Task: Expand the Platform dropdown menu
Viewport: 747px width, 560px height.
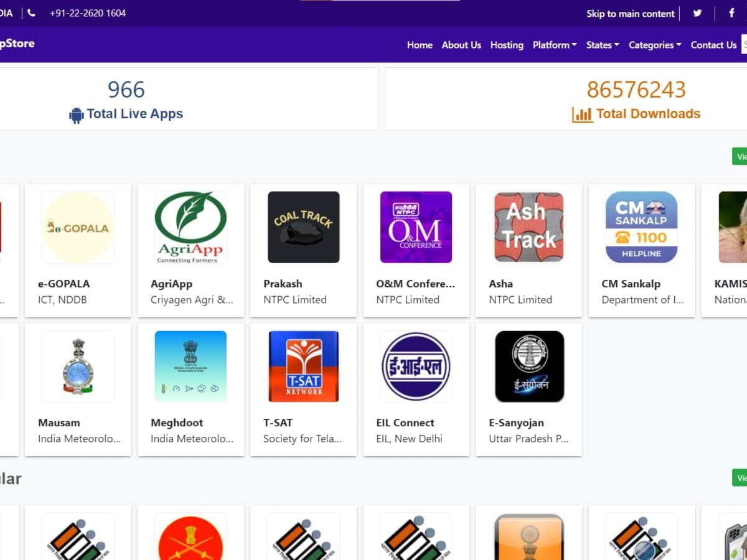Action: coord(555,45)
